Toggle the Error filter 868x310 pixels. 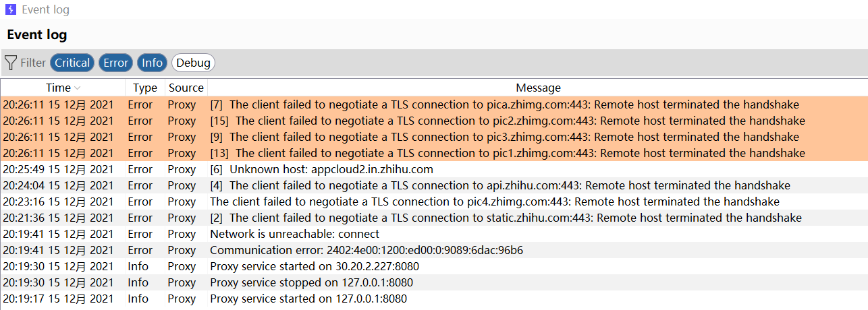[x=115, y=63]
